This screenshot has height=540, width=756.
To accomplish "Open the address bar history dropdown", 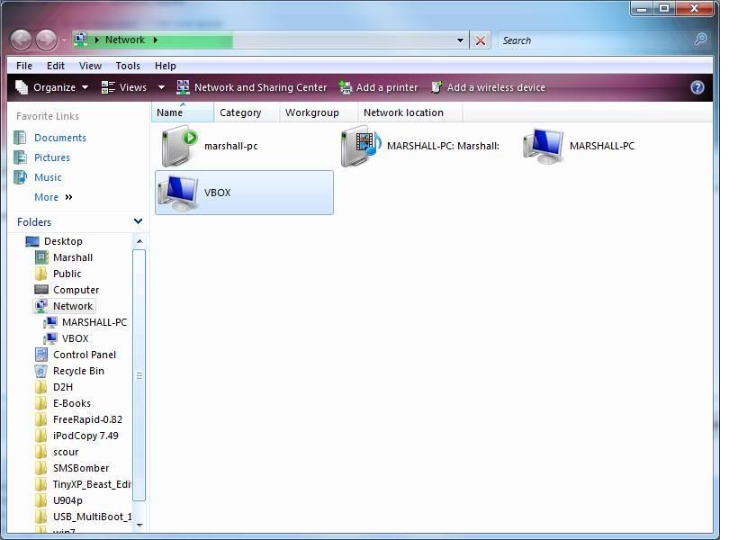I will pos(460,40).
